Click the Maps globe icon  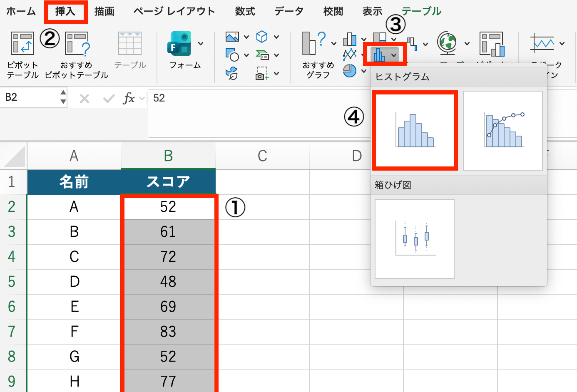tap(448, 43)
